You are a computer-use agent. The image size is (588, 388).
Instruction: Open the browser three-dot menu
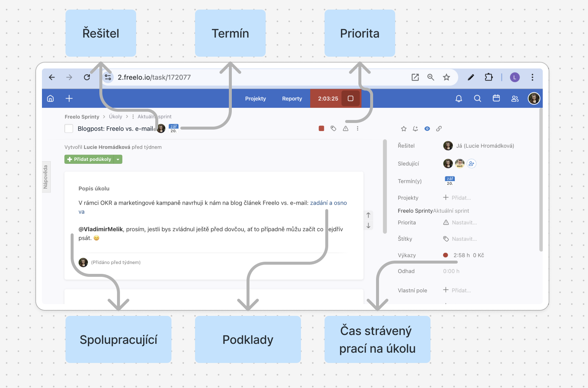click(x=532, y=77)
